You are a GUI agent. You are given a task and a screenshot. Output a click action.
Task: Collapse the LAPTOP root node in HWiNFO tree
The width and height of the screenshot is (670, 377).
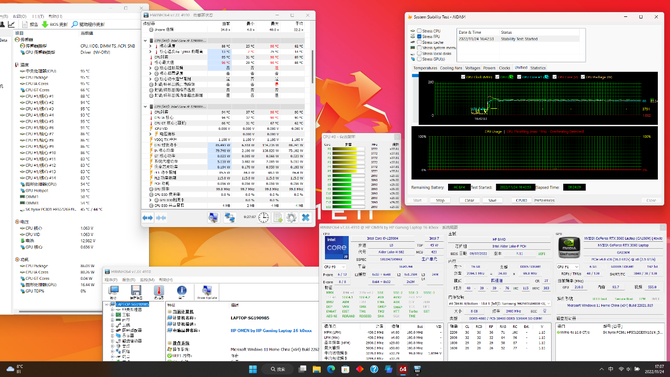pyautogui.click(x=107, y=304)
